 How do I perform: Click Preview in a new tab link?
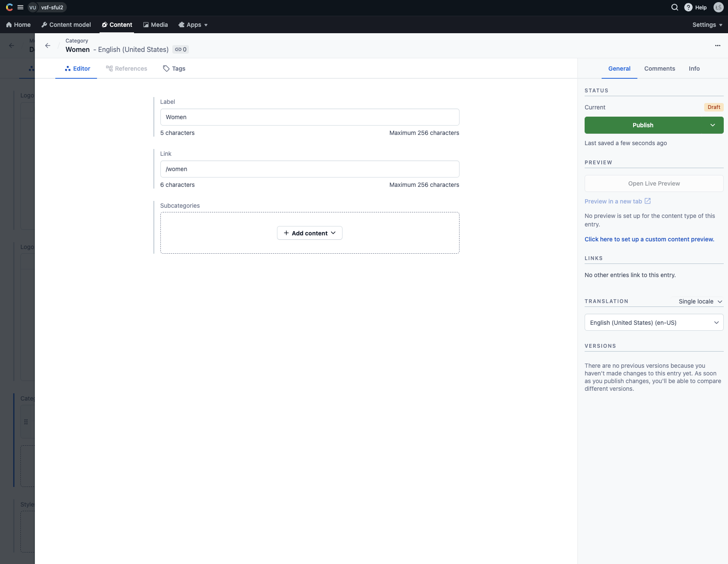(x=617, y=201)
